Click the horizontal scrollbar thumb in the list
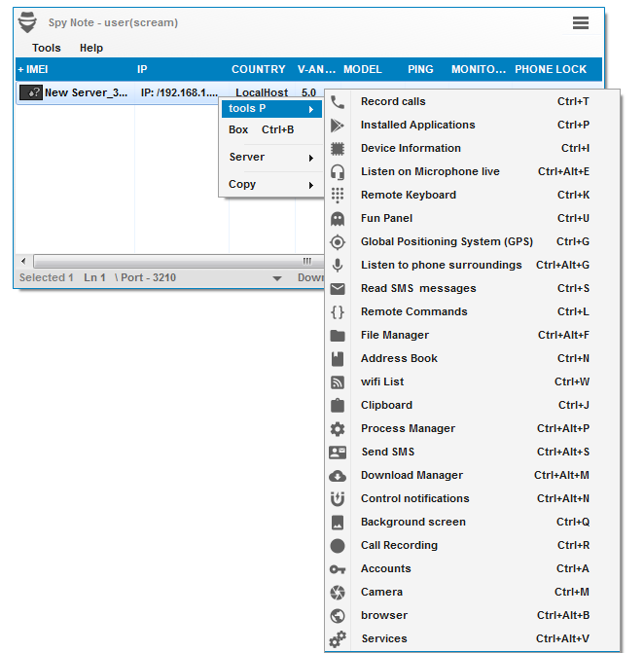The width and height of the screenshot is (644, 653). point(175,261)
